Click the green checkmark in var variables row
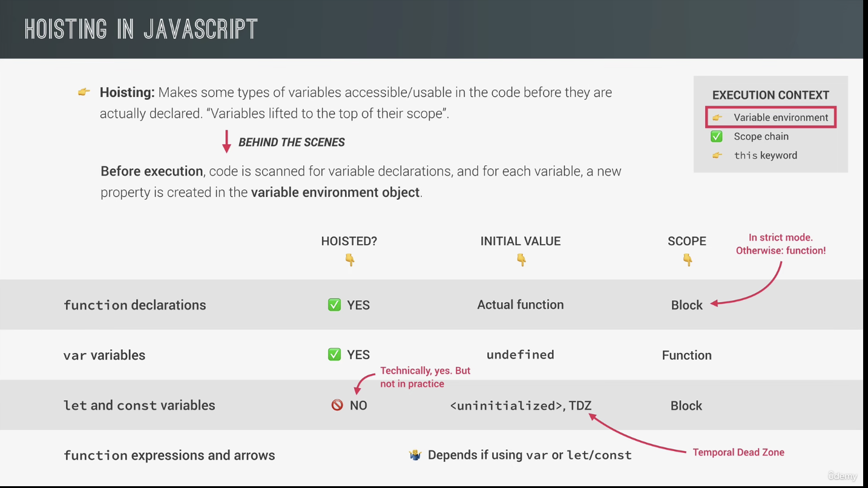The height and width of the screenshot is (488, 868). (334, 354)
